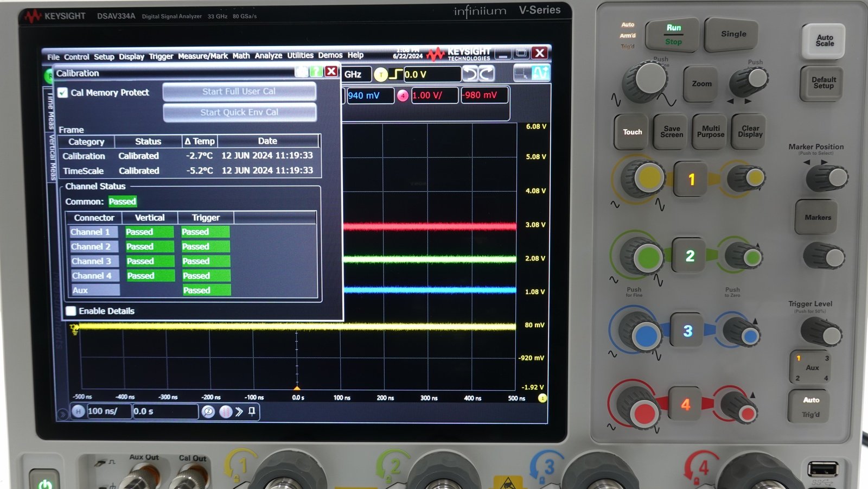Select the rising edge trigger slope icon
868x489 pixels.
tap(395, 74)
